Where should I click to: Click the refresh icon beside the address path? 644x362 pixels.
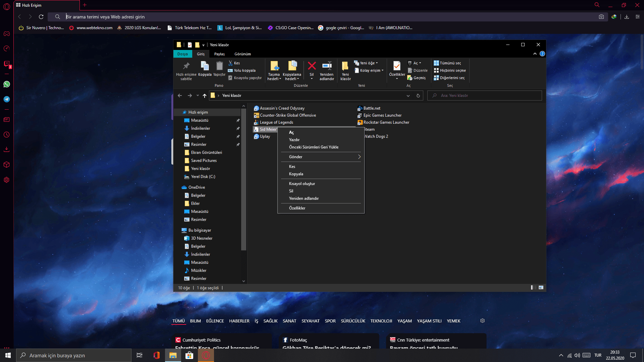click(x=418, y=96)
